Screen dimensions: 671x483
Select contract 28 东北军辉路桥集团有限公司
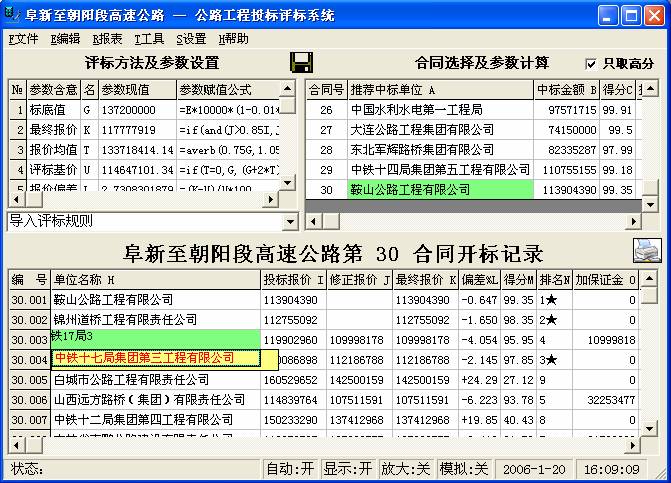pyautogui.click(x=474, y=150)
